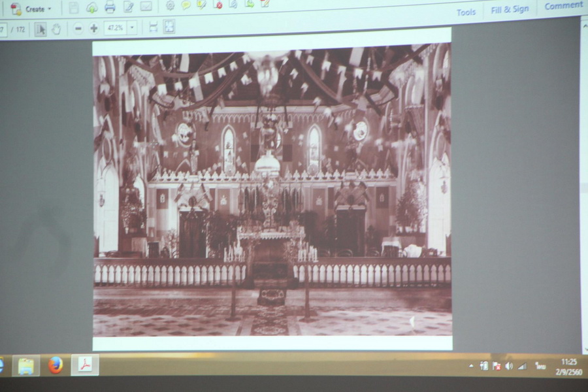This screenshot has width=588, height=392.
Task: Activate the Hand pan tool
Action: coord(56,29)
